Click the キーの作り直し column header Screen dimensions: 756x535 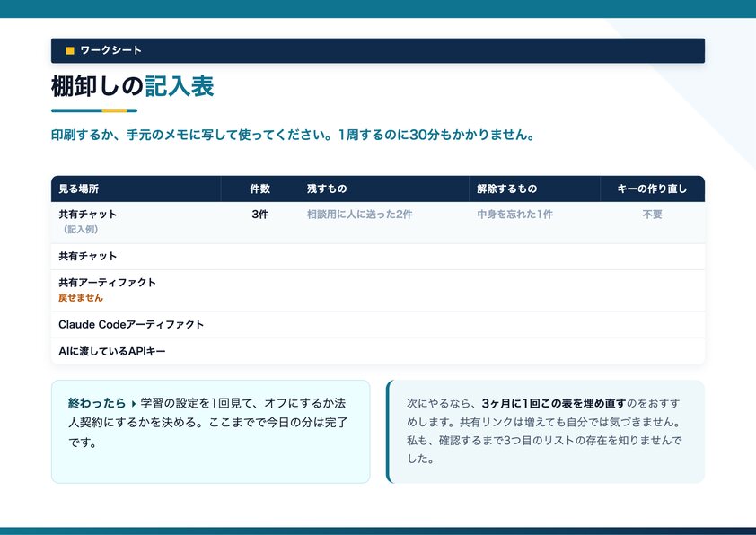652,189
